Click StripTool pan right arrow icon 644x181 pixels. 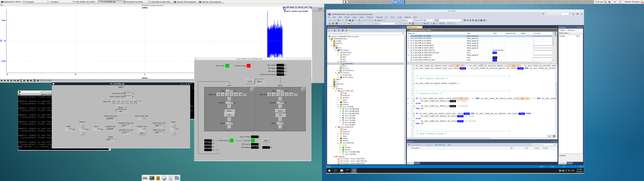tap(5, 80)
